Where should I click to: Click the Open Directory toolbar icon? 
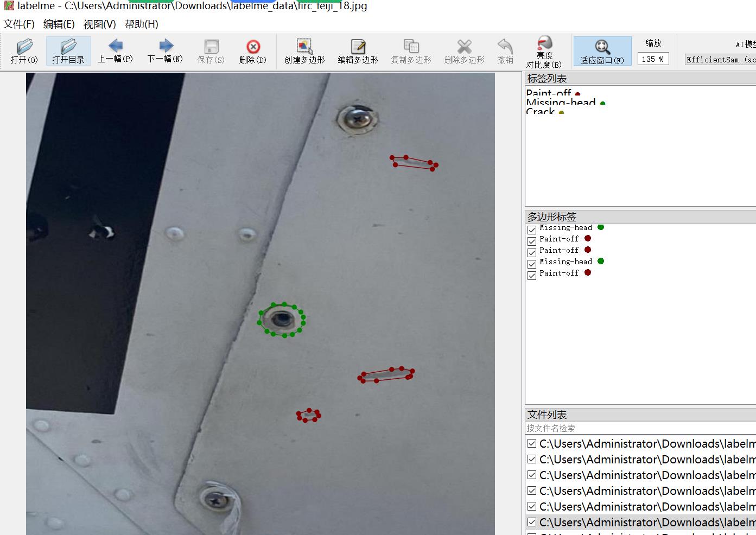click(x=68, y=52)
